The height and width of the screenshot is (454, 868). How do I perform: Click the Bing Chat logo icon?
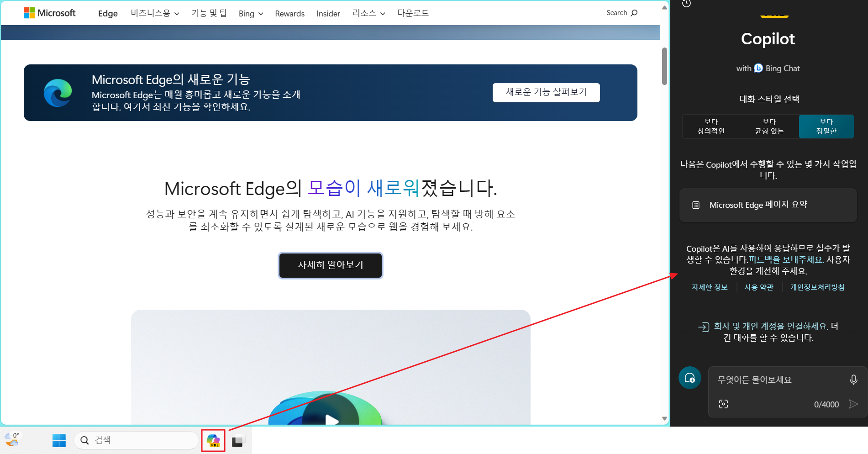[758, 68]
